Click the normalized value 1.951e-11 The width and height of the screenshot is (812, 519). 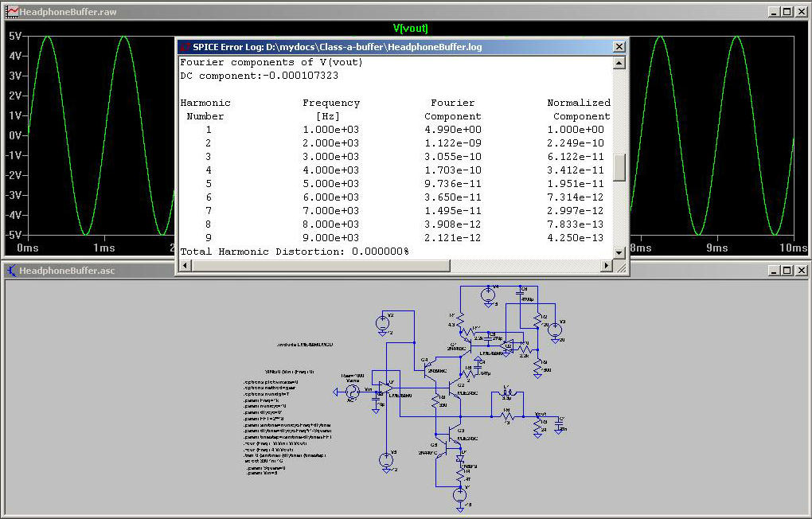576,183
